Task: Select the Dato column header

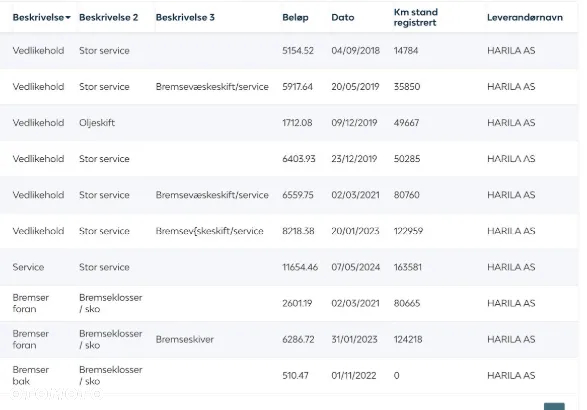Action: click(343, 17)
